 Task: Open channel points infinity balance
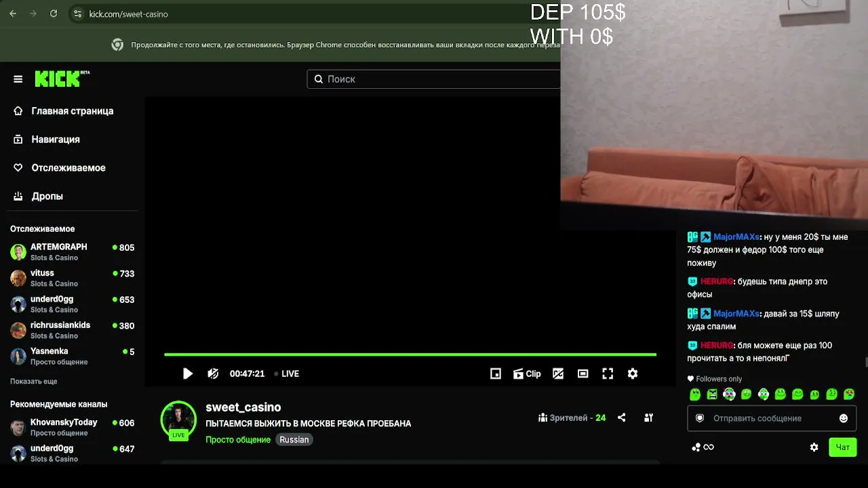tap(703, 447)
